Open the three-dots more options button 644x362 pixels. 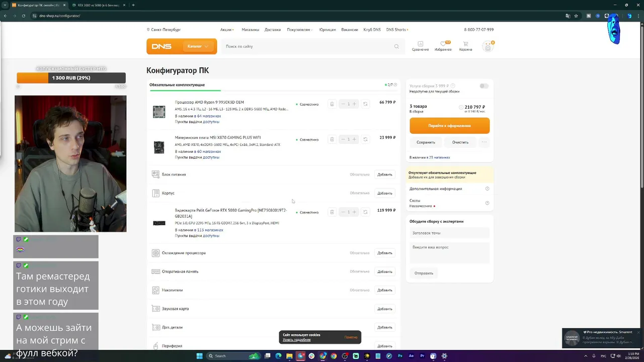click(484, 142)
